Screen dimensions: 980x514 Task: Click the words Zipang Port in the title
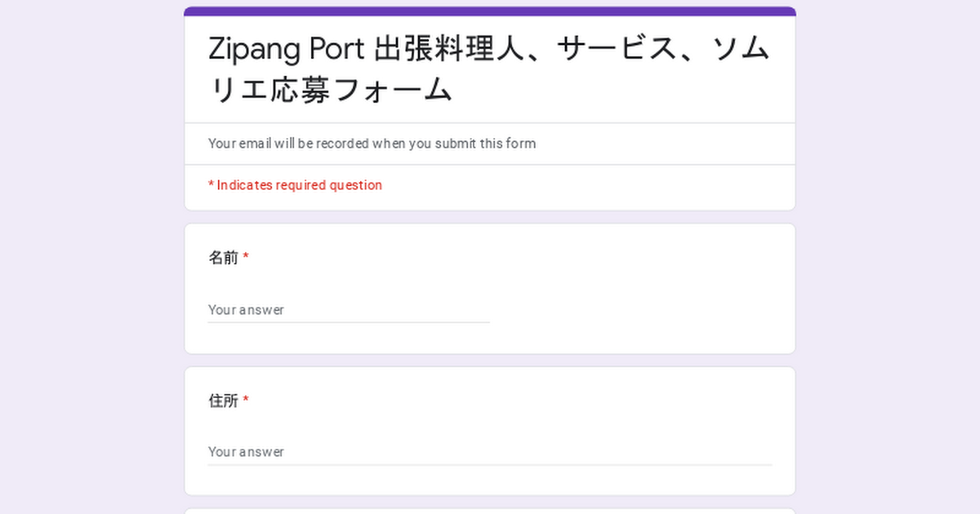tap(287, 50)
